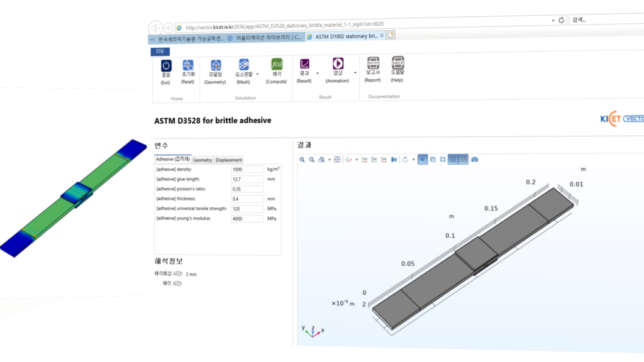
Task: Expand the rotate view dropdown arrow
Action: (414, 159)
